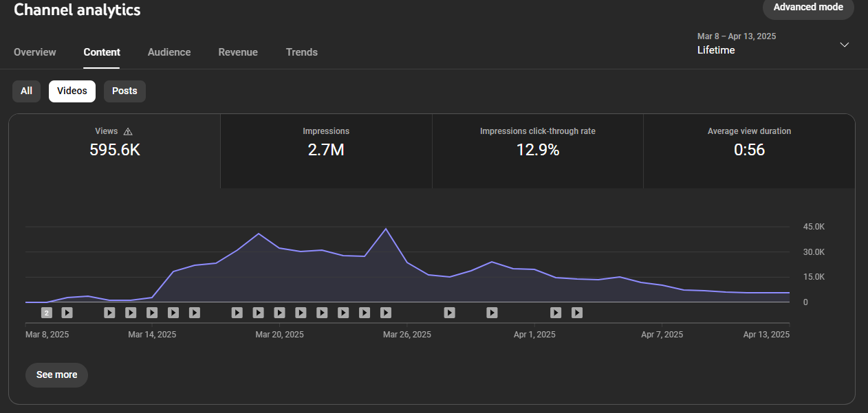
Task: Go to the Revenue tab
Action: (238, 52)
